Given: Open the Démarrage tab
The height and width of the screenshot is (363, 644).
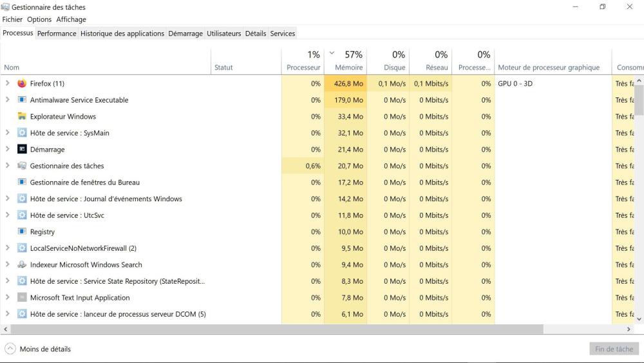Looking at the screenshot, I should pos(185,34).
